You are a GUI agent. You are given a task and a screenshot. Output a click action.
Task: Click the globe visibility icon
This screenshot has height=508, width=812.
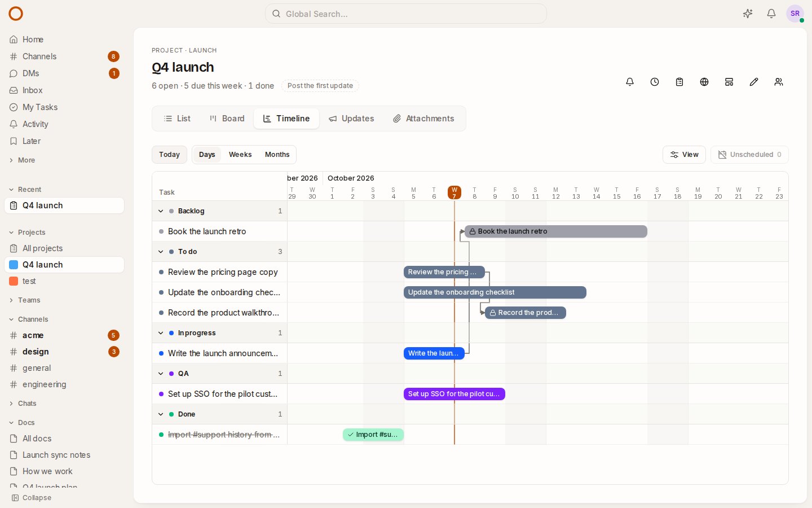point(704,82)
